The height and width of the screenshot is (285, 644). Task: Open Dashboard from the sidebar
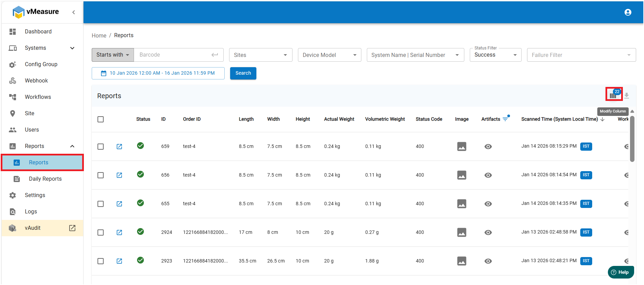pyautogui.click(x=38, y=32)
